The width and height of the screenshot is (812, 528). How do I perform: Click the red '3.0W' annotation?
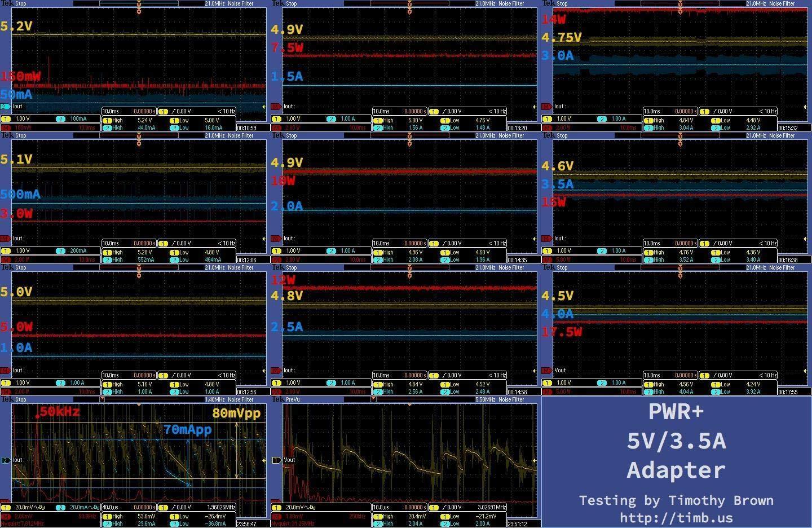(x=16, y=213)
